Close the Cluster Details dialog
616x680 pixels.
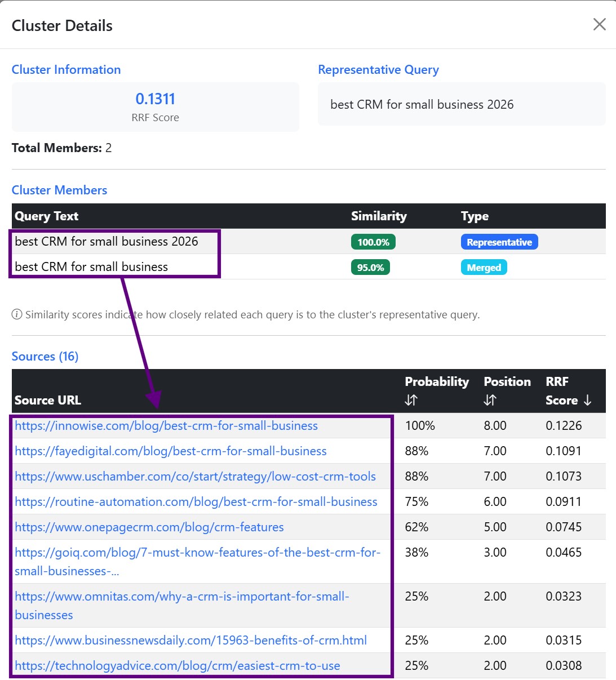[x=599, y=24]
